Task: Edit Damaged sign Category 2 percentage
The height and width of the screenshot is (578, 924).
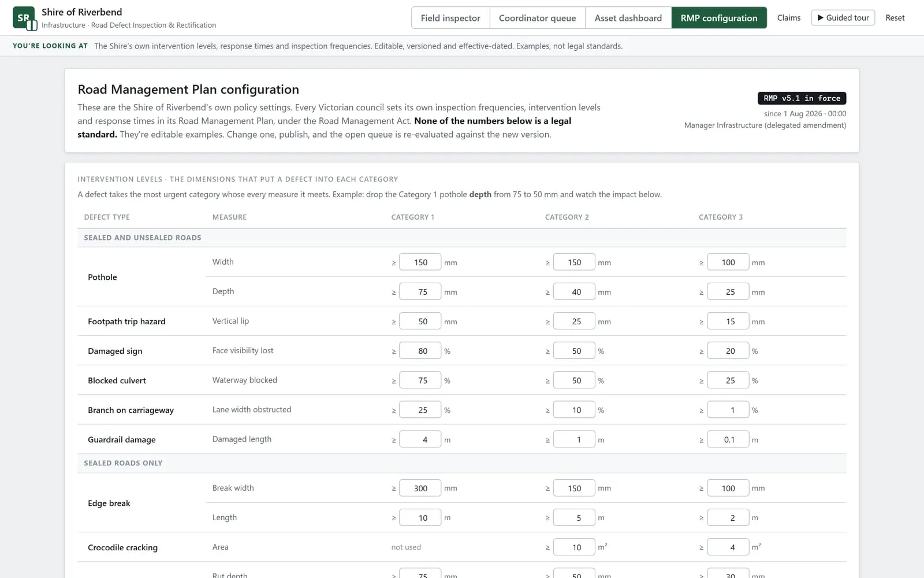Action: [573, 351]
